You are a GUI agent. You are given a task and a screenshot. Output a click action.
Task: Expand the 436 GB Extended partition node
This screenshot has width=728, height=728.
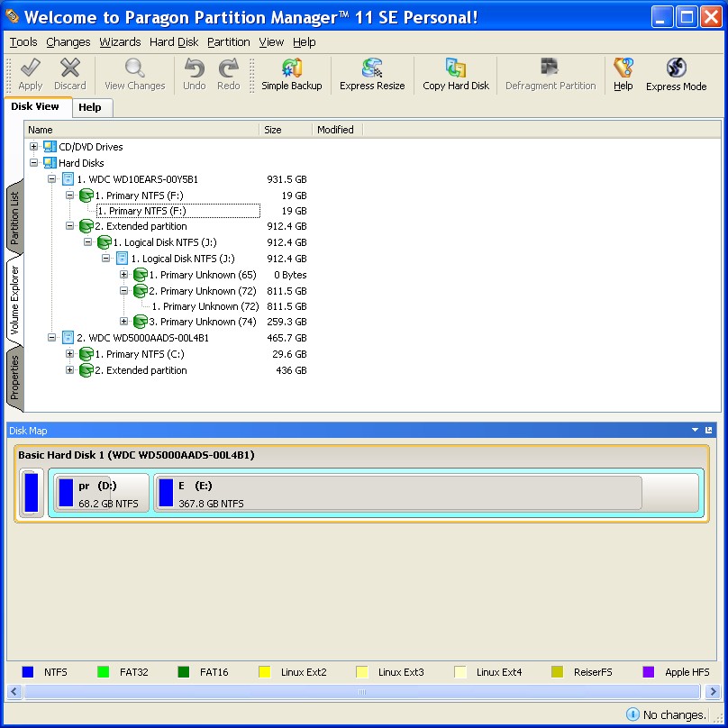tap(69, 370)
